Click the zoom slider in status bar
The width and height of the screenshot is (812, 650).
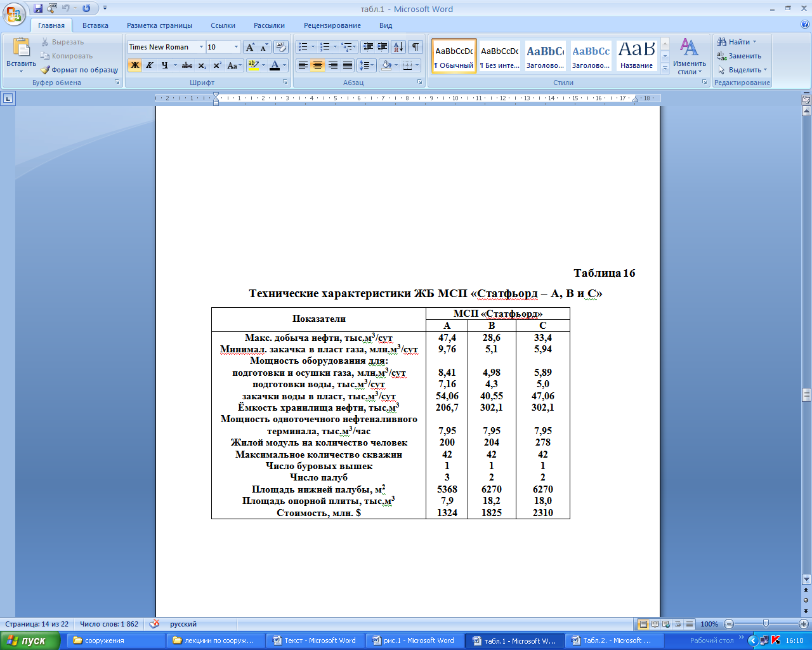coord(766,624)
